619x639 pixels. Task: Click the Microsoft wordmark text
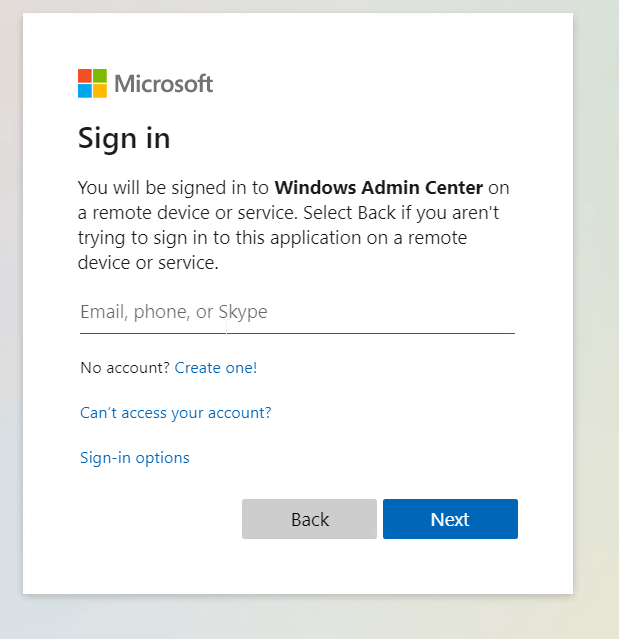(x=163, y=83)
